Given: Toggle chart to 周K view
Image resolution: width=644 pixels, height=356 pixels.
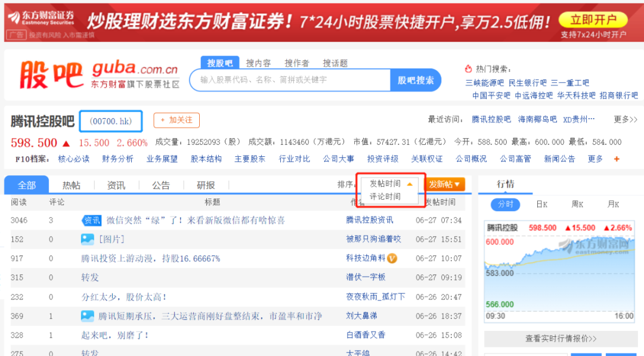Looking at the screenshot, I should (x=577, y=205).
